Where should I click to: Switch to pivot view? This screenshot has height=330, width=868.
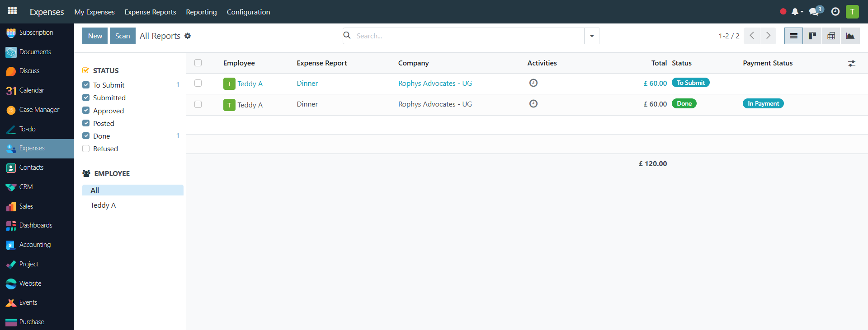tap(831, 36)
